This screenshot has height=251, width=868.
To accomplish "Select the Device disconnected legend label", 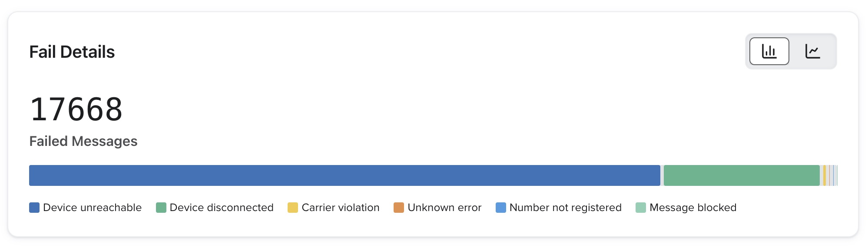I will (222, 208).
